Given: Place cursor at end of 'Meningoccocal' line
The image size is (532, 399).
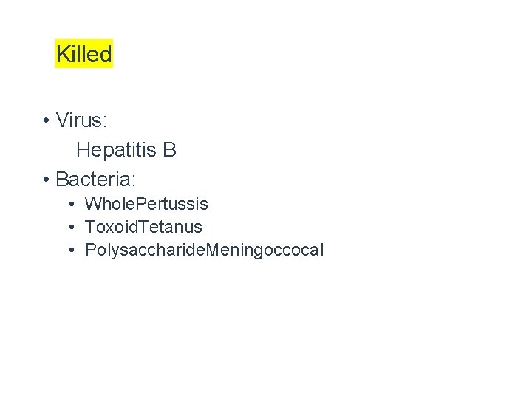Looking at the screenshot, I should point(324,250).
